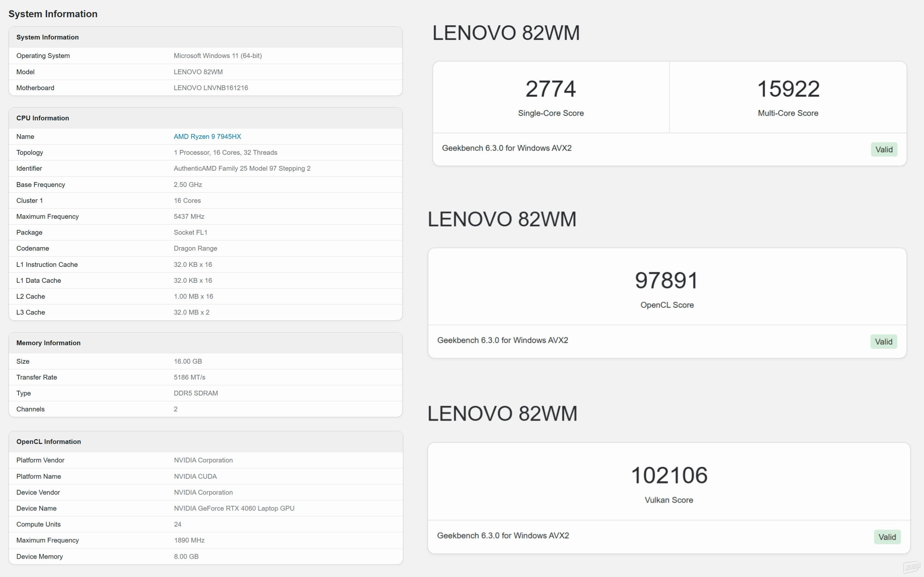Click 'NVIDIA GeForce RTX 4060 Laptop GPU'

pyautogui.click(x=234, y=508)
